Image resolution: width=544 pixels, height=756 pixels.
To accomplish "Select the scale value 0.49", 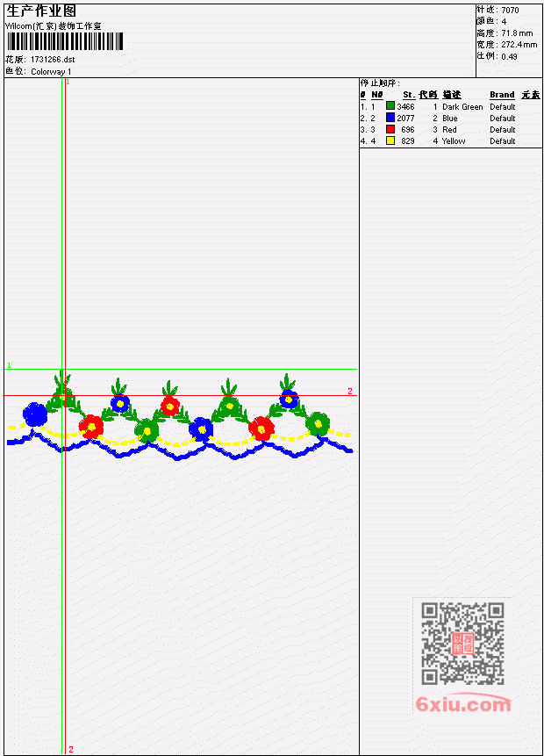I will [509, 56].
